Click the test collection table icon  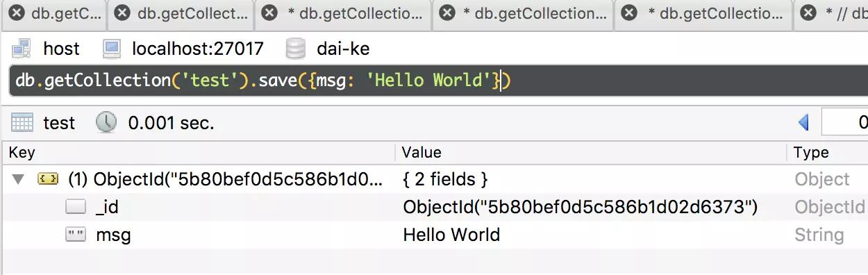[x=22, y=124]
